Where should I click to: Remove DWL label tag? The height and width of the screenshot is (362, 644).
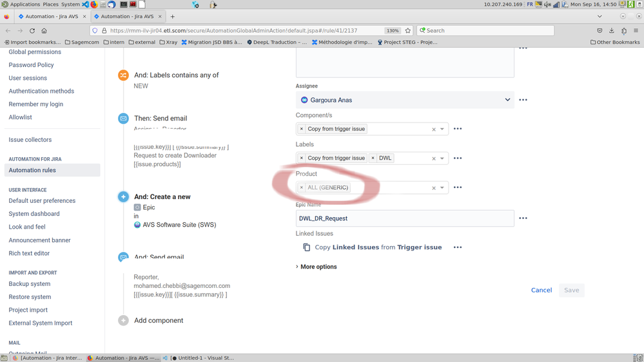[x=373, y=158]
